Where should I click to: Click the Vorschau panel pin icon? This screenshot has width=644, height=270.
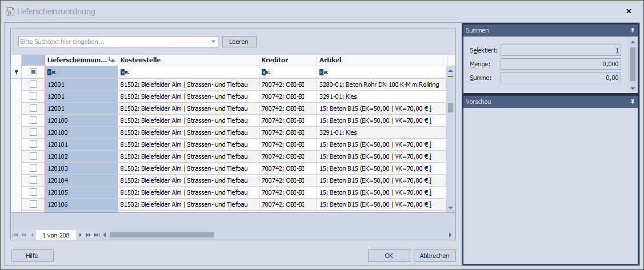pos(632,101)
